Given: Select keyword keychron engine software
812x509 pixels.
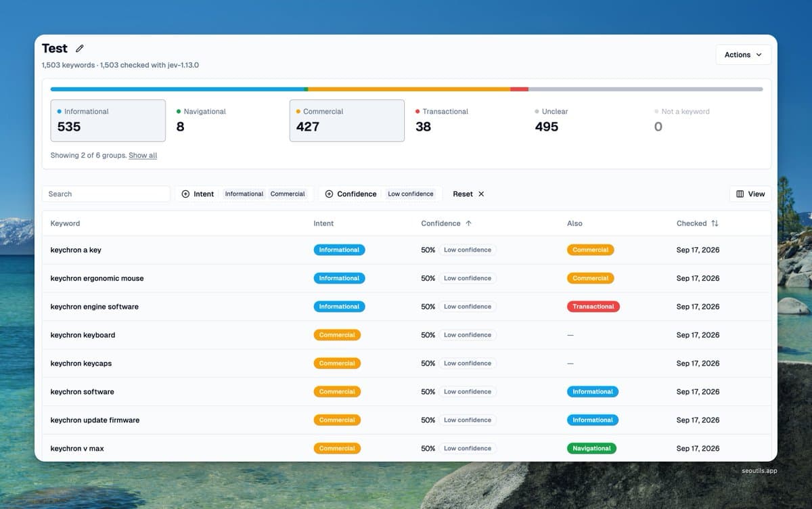Looking at the screenshot, I should click(x=94, y=307).
